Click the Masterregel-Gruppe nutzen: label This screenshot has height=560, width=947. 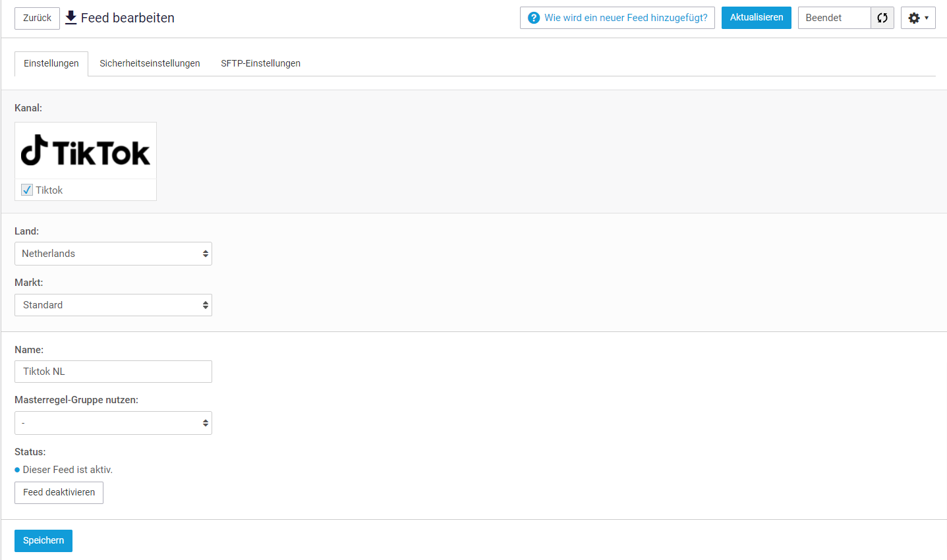pyautogui.click(x=76, y=400)
